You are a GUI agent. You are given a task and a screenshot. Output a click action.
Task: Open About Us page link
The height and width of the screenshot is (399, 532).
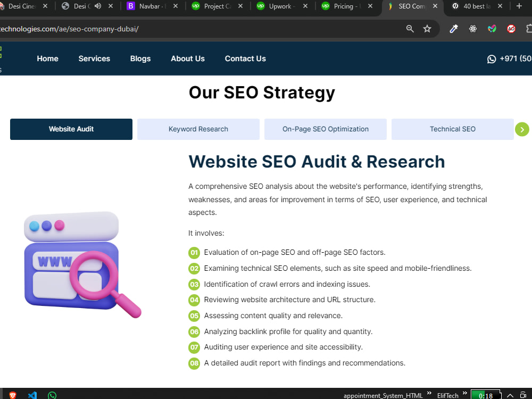coord(188,59)
